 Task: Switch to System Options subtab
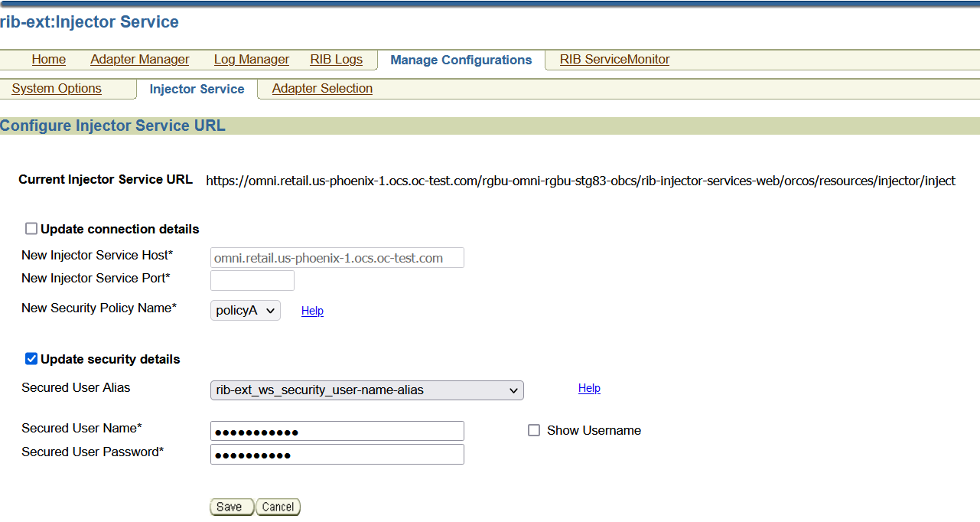56,88
